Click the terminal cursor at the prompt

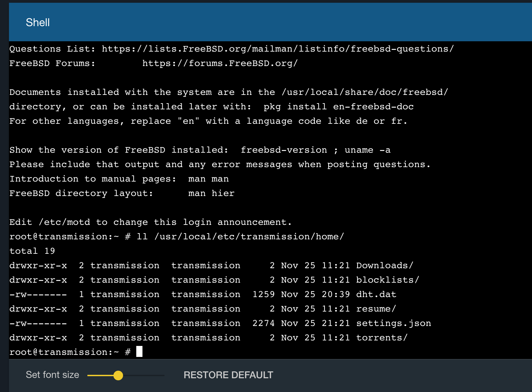pyautogui.click(x=139, y=352)
